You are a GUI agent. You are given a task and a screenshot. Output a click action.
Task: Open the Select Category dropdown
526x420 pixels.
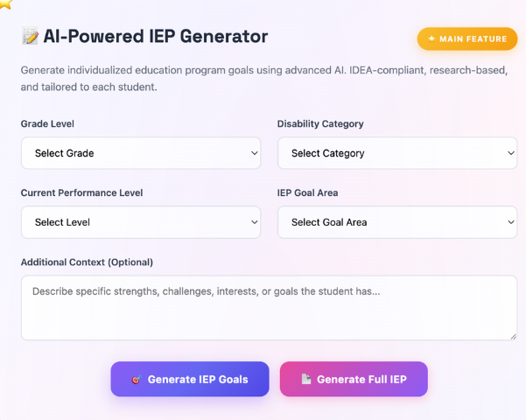(x=397, y=153)
